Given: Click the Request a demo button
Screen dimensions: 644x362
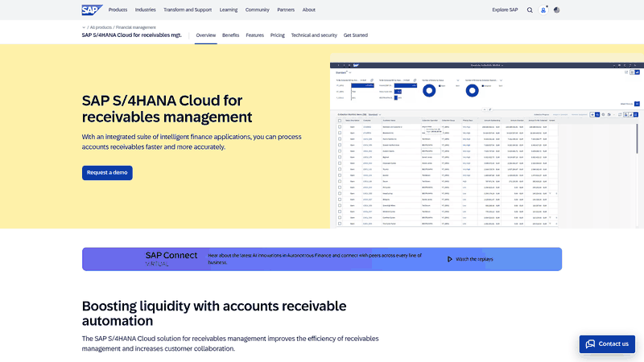Looking at the screenshot, I should 107,173.
